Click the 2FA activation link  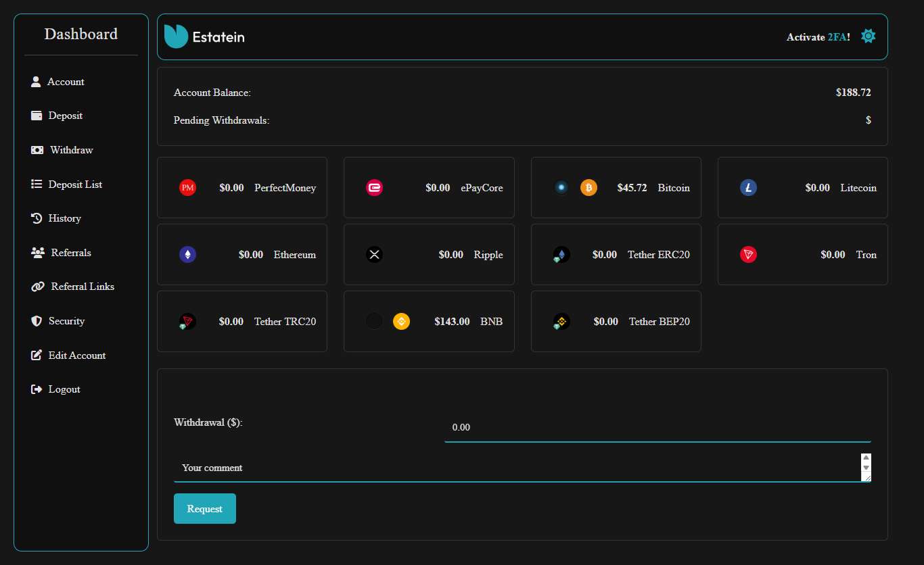(837, 37)
